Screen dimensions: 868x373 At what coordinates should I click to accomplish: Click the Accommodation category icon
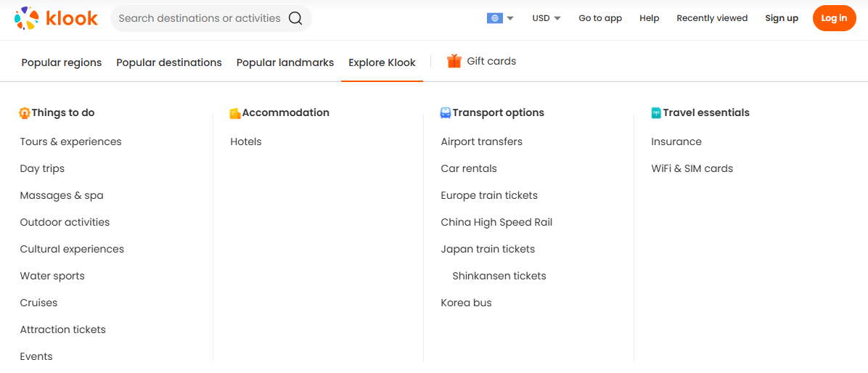(x=235, y=113)
